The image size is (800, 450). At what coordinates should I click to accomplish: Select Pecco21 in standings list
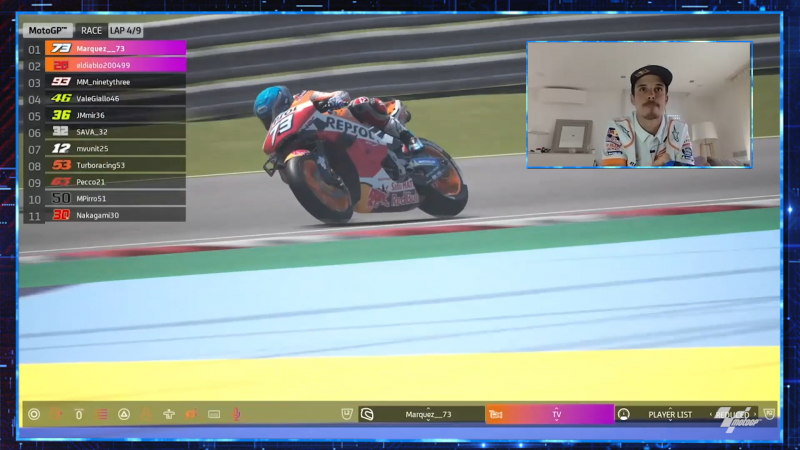click(x=115, y=182)
